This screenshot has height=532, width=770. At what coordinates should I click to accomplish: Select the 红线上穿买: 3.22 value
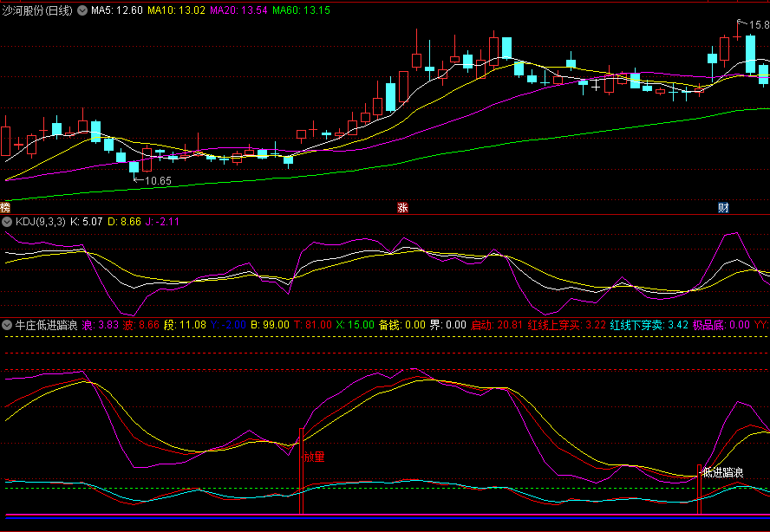[567, 325]
